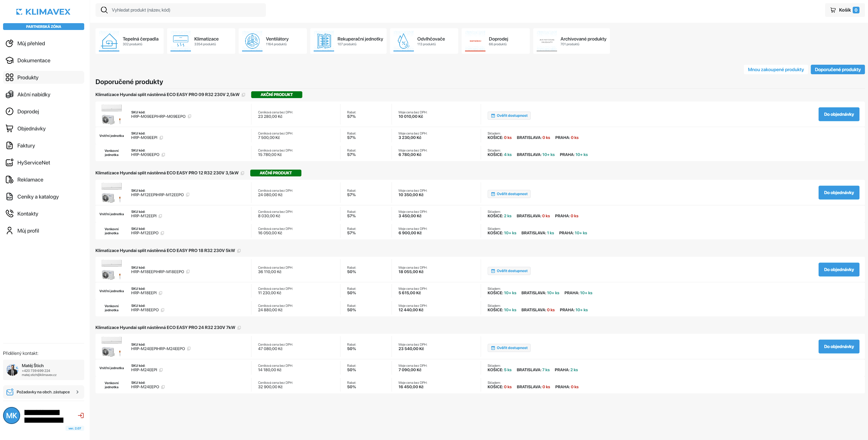Click the ECO EASY PRO 24 product thumbnail

(x=111, y=347)
